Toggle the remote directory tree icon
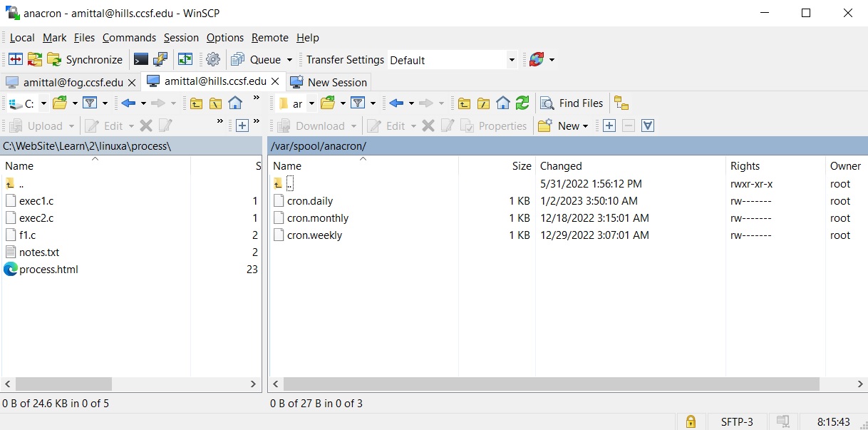The image size is (868, 430). (621, 103)
